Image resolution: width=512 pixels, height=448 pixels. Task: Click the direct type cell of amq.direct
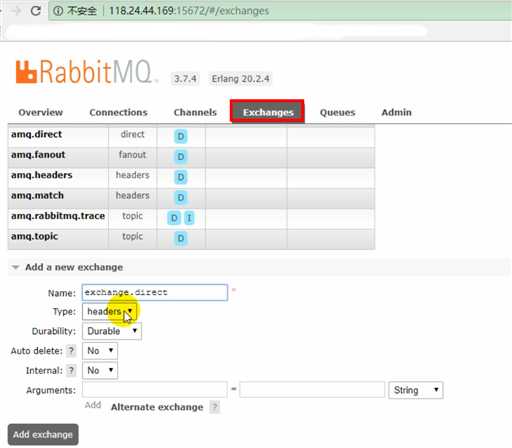(133, 134)
